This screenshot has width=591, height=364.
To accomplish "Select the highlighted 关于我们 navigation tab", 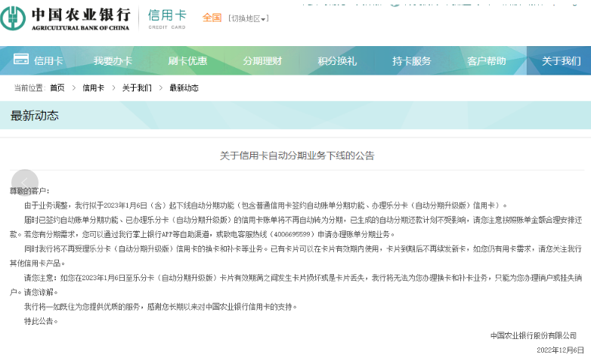I will pos(561,61).
